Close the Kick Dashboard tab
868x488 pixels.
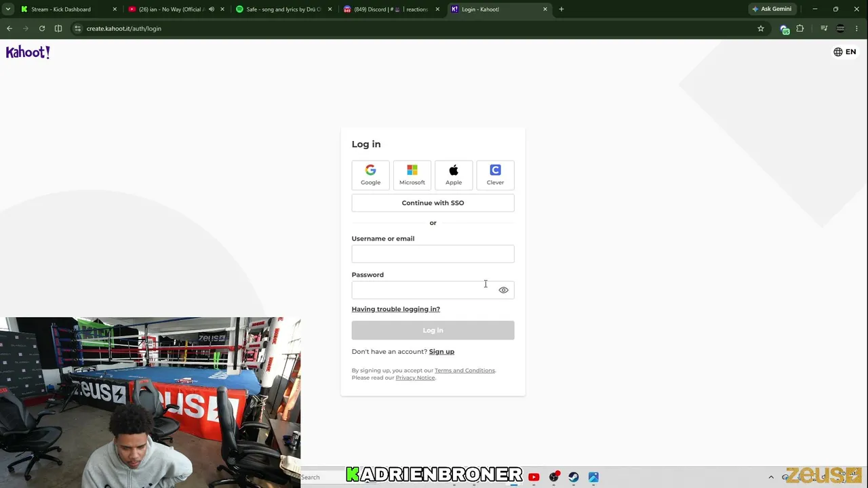115,9
